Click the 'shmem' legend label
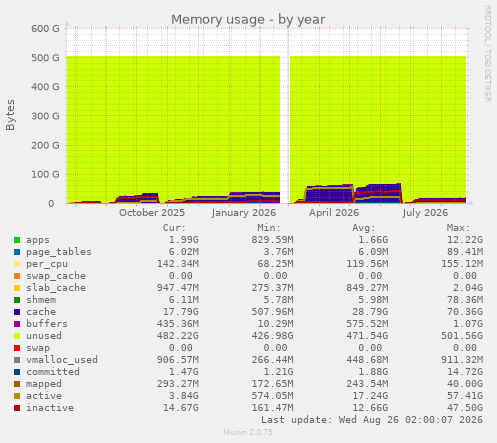This screenshot has height=443, width=497. (41, 300)
